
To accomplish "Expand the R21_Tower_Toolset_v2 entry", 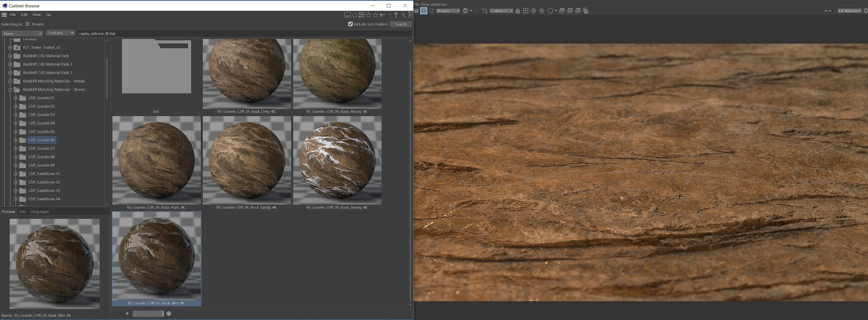I will [x=10, y=47].
